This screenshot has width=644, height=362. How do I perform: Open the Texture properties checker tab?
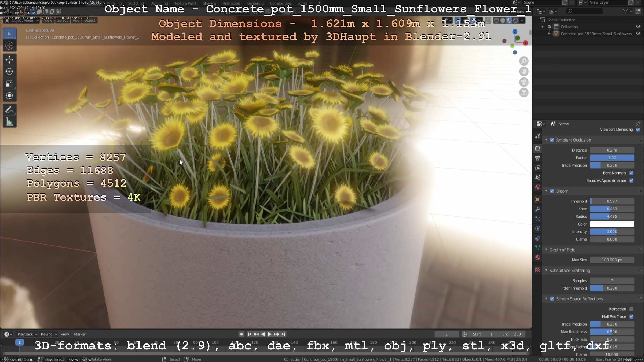click(538, 270)
